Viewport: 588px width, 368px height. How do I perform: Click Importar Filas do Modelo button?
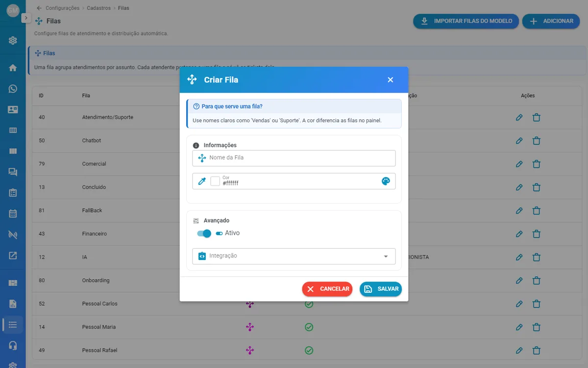(466, 21)
